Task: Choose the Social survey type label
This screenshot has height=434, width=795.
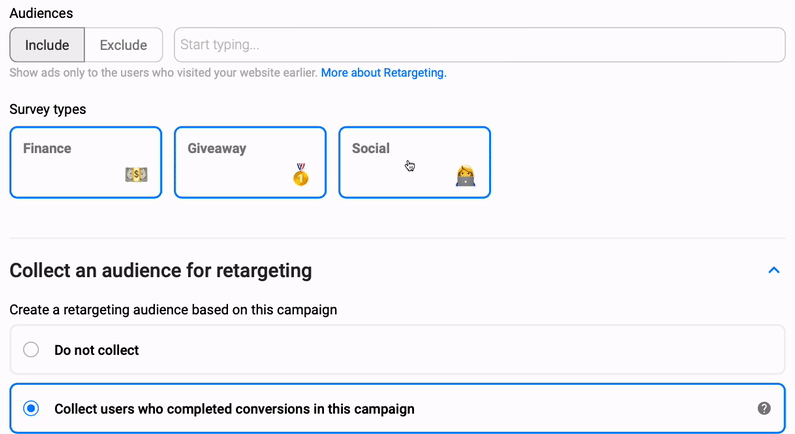Action: click(x=370, y=148)
